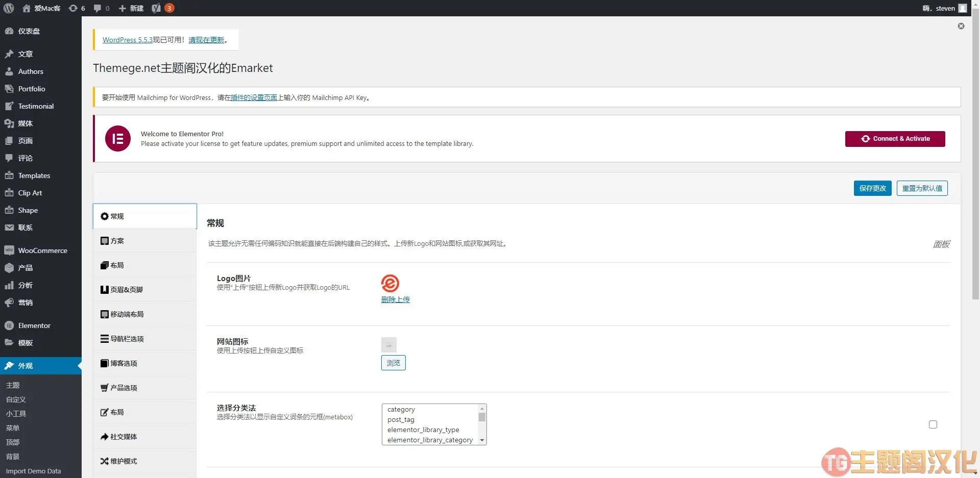Screen dimensions: 980x478
Task: Click the 请现在更新 link
Action: coord(207,40)
